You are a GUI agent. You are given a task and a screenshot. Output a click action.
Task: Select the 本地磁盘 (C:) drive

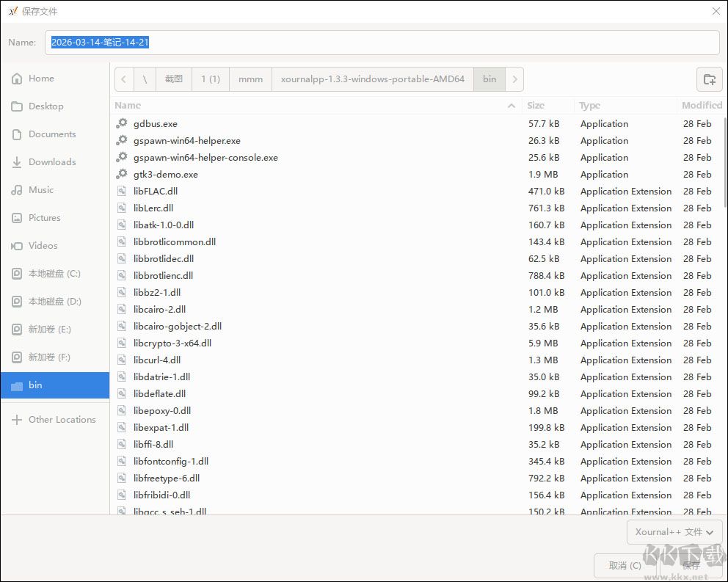[55, 274]
